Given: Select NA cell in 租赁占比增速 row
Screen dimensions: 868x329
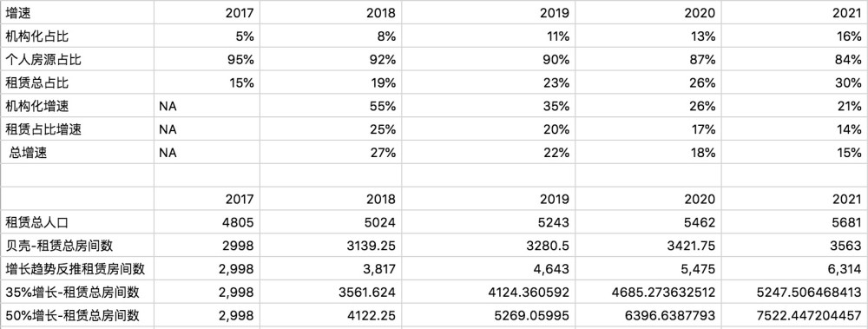Looking at the screenshot, I should [x=207, y=129].
